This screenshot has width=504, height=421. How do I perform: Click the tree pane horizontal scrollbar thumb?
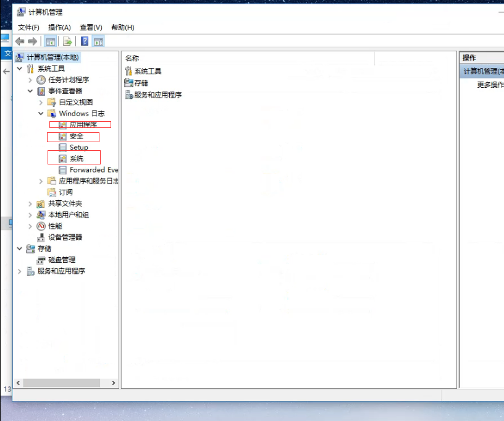61,383
